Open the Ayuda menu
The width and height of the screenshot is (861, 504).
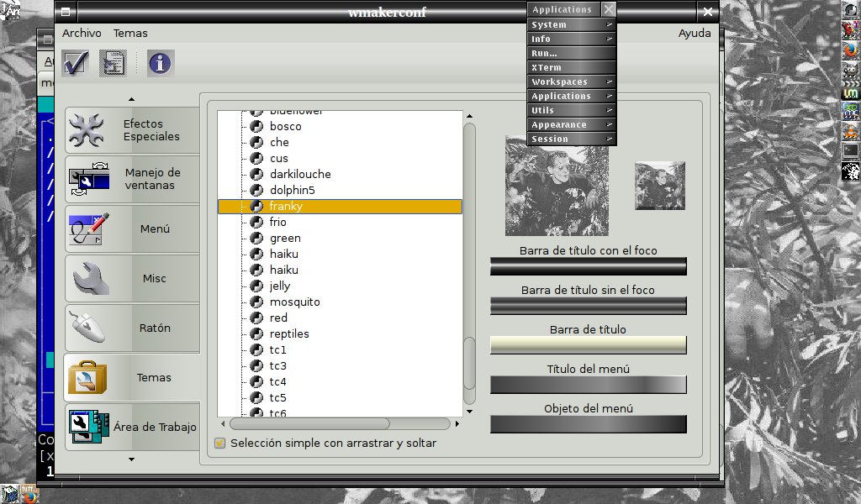[x=695, y=33]
